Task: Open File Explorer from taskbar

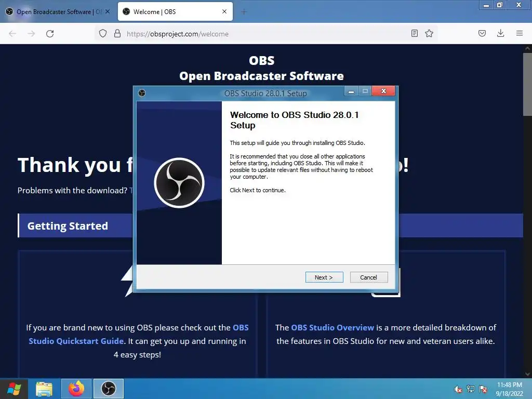Action: tap(44, 389)
